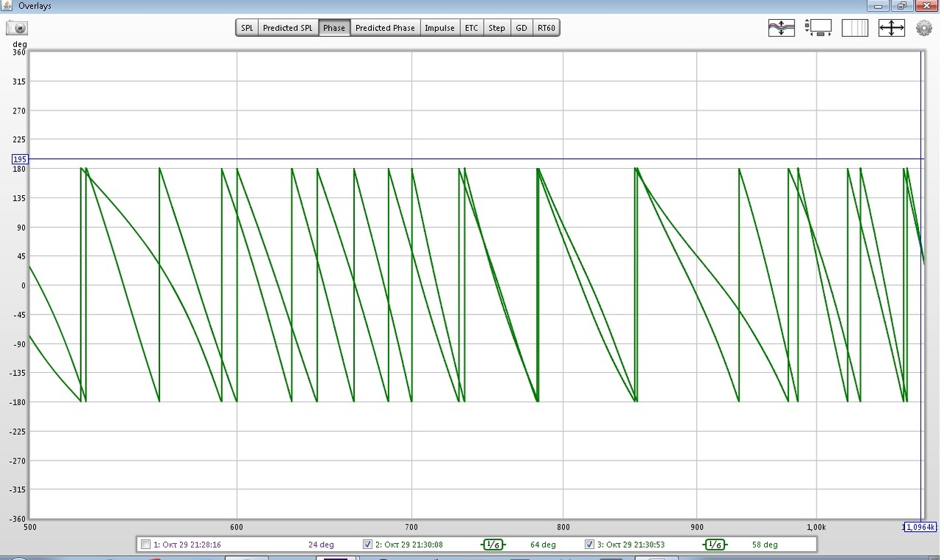The image size is (944, 560).
Task: Toggle the vertical grid lines icon
Action: pos(855,28)
